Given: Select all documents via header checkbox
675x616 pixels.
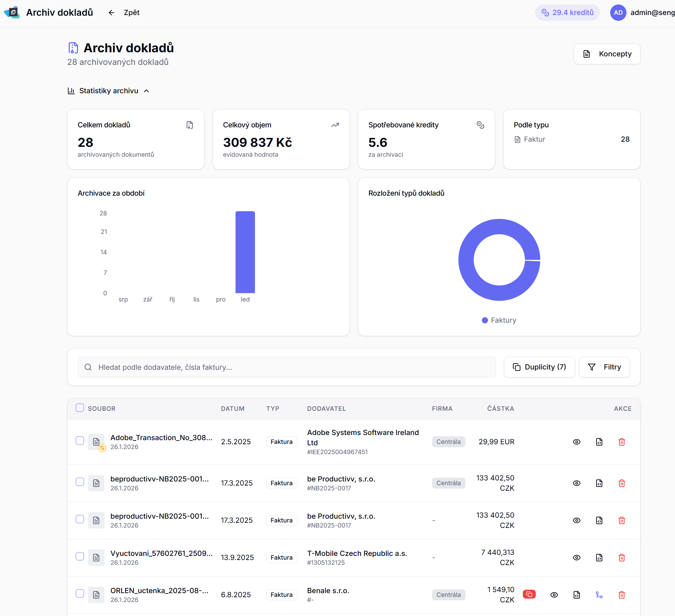Looking at the screenshot, I should [80, 408].
